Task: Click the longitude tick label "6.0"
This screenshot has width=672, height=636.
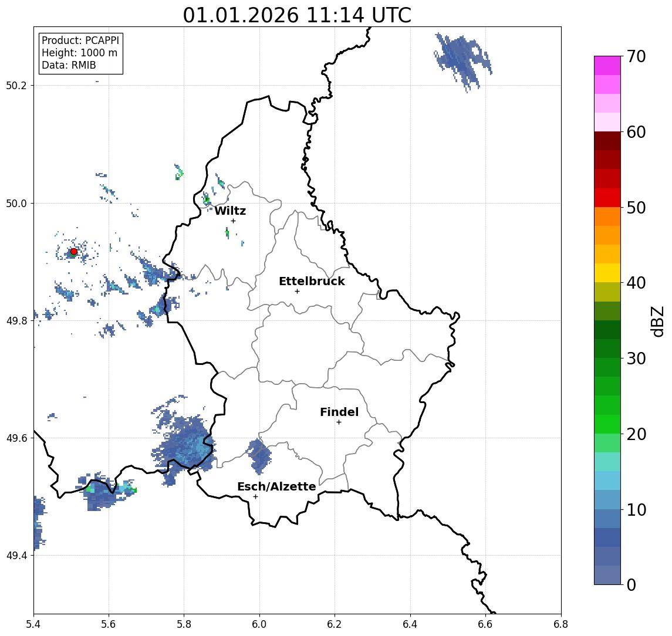Action: [260, 624]
